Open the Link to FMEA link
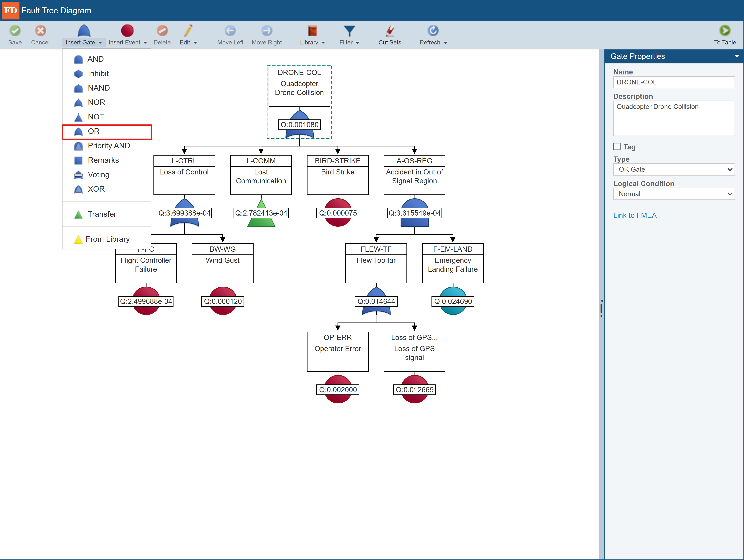The width and height of the screenshot is (744, 560). [635, 215]
